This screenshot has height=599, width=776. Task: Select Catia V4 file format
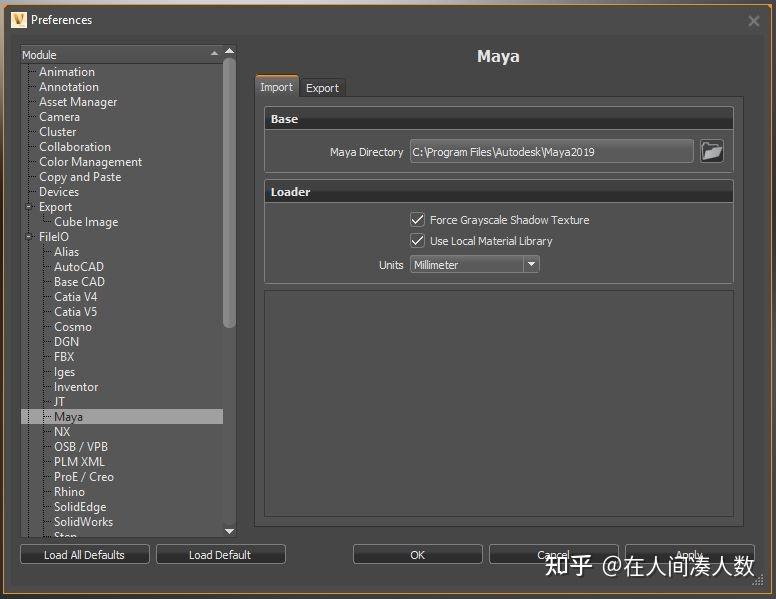click(76, 297)
